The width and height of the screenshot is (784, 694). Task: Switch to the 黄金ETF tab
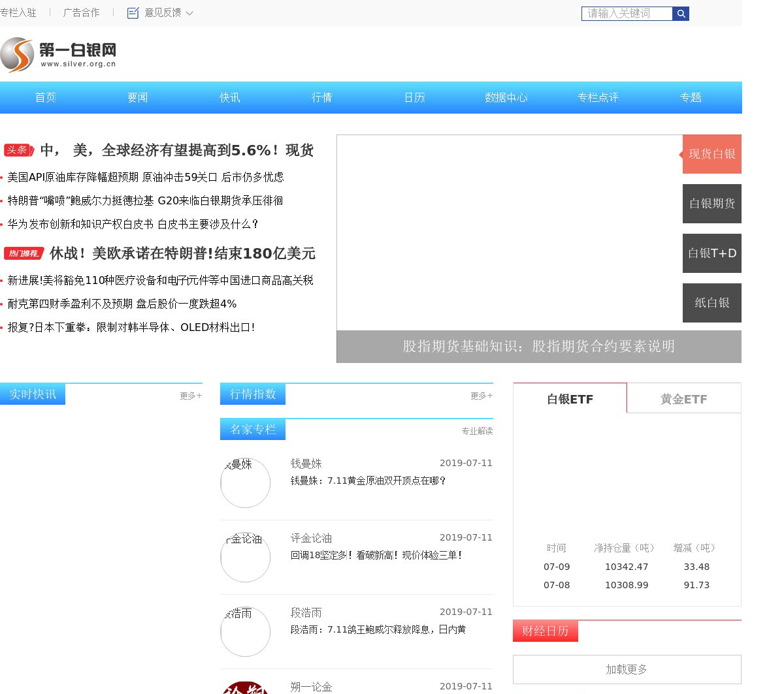point(683,399)
